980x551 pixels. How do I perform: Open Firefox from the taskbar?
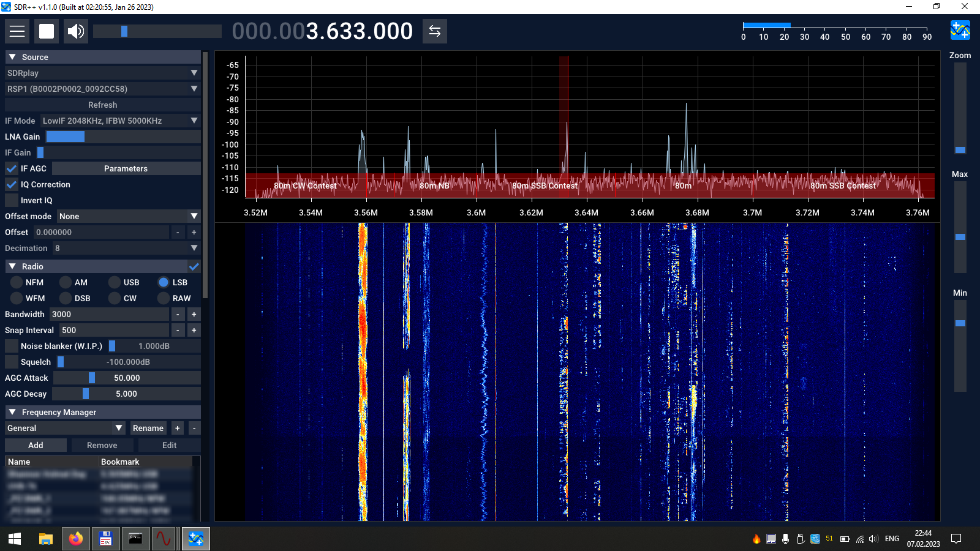[x=76, y=539]
